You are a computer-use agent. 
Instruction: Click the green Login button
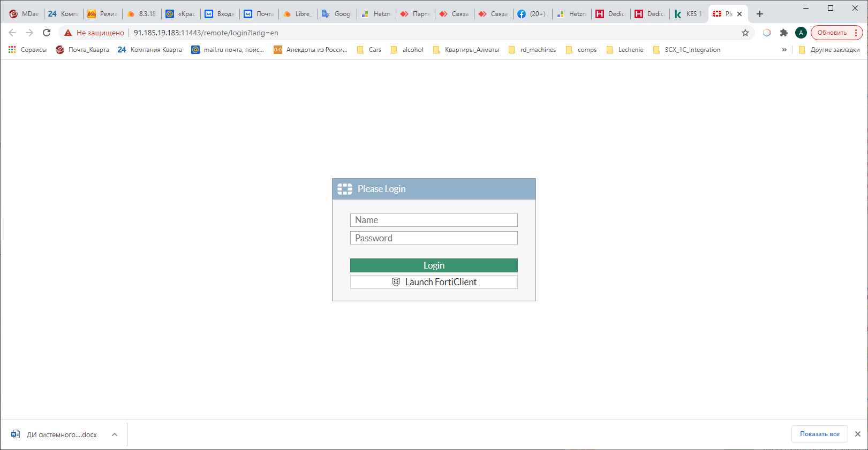434,265
